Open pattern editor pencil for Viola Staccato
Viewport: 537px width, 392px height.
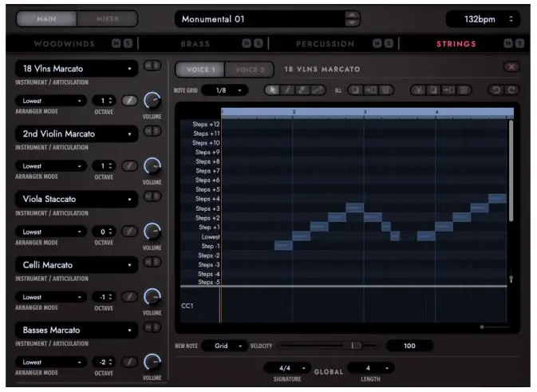pyautogui.click(x=129, y=232)
